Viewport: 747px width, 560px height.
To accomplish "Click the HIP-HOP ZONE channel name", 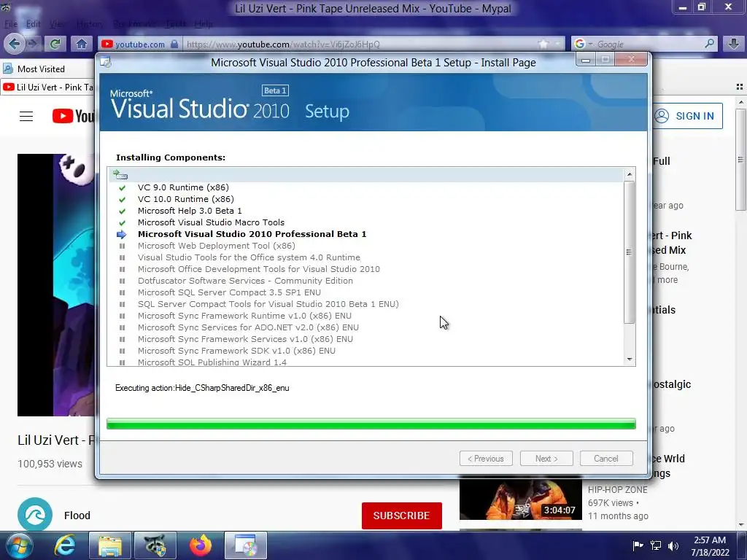I will click(x=617, y=489).
